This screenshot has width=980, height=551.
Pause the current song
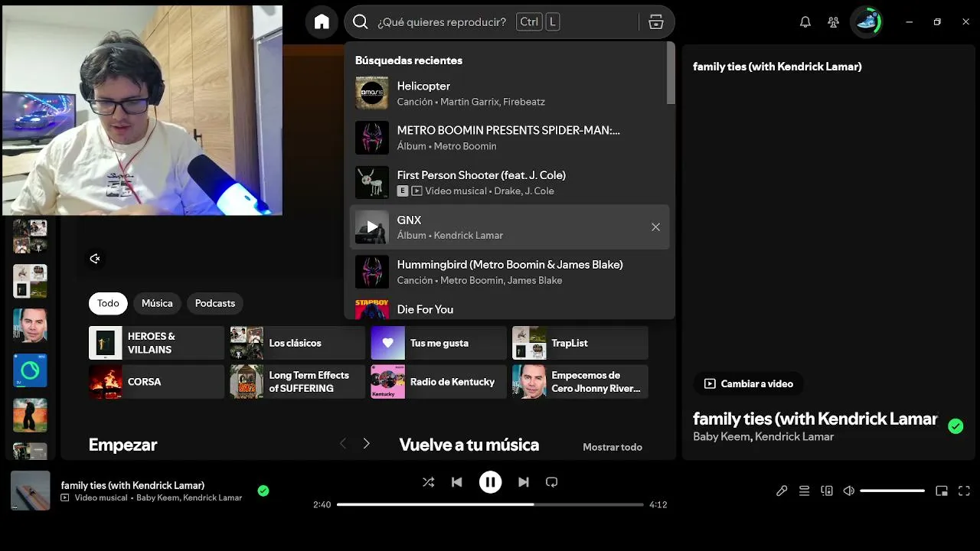click(x=490, y=482)
